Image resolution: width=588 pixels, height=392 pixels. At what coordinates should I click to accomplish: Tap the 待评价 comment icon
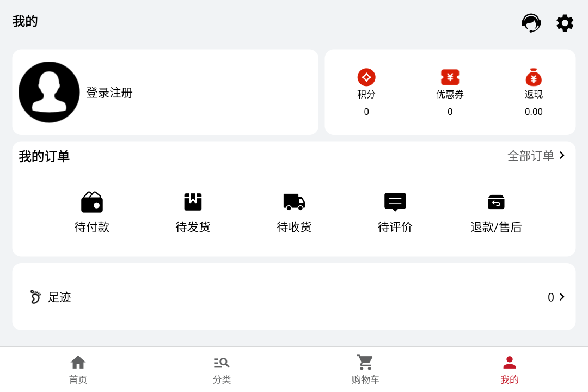click(x=395, y=202)
